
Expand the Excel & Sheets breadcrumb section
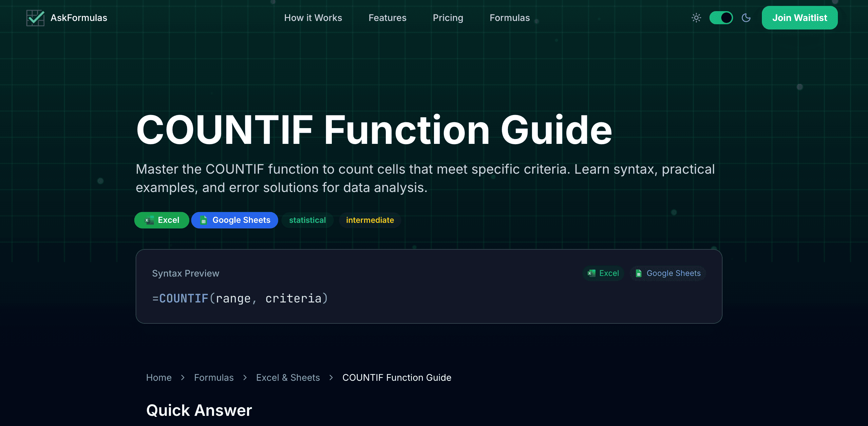click(288, 378)
